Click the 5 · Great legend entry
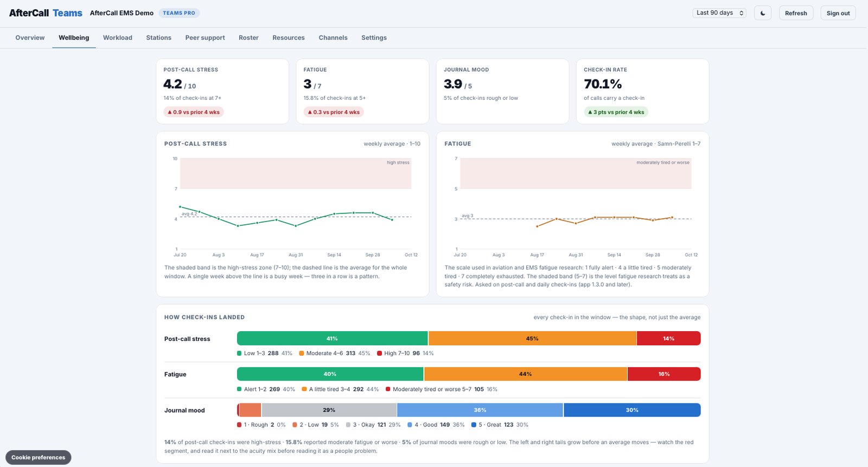Image resolution: width=868 pixels, height=467 pixels. (500, 425)
